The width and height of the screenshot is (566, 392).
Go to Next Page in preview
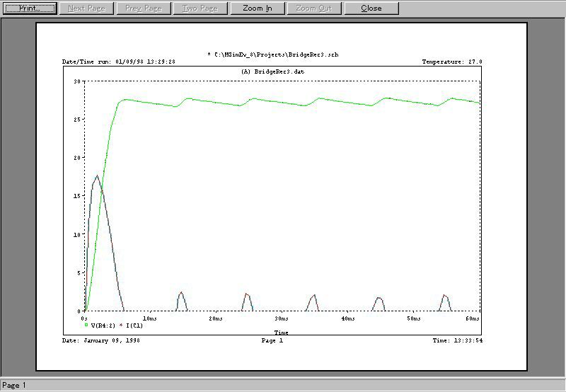86,8
